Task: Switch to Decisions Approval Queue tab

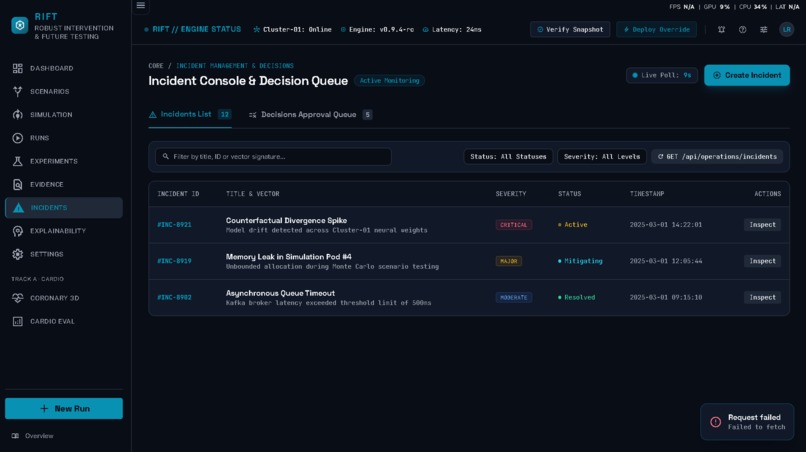Action: tap(310, 115)
